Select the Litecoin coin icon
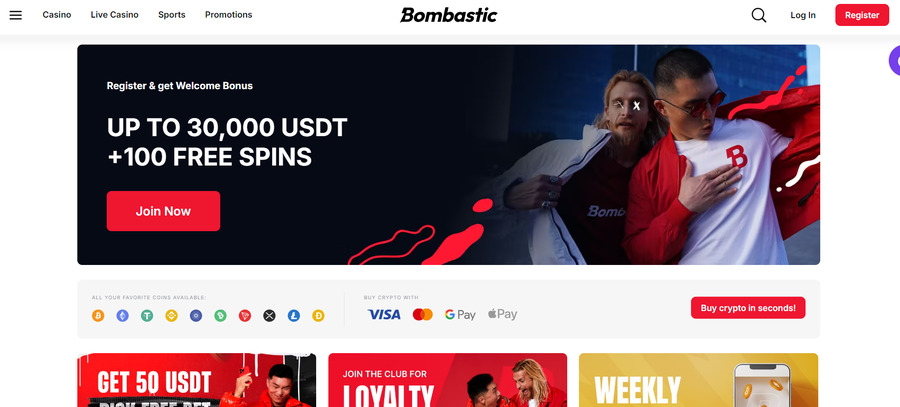The width and height of the screenshot is (900, 407). tap(294, 315)
